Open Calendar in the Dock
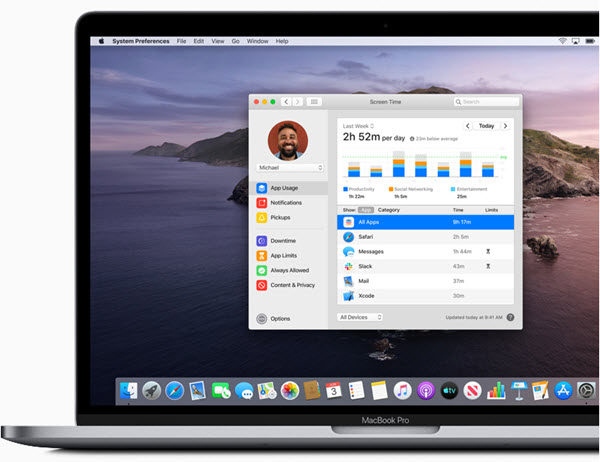600x462 pixels. [333, 391]
